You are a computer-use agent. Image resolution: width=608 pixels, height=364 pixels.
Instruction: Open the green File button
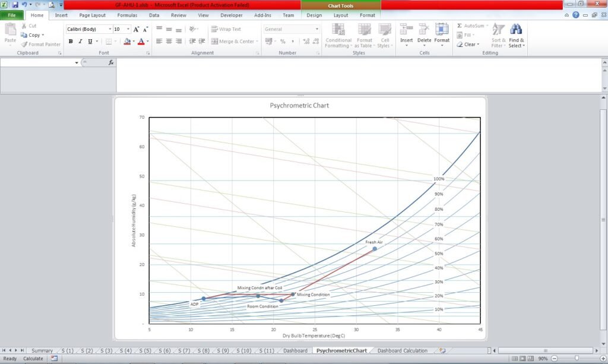coord(12,15)
